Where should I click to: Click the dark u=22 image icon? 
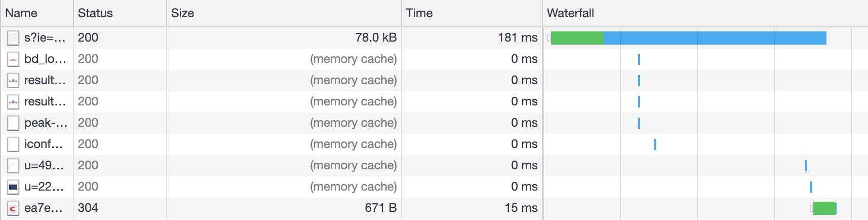[13, 187]
